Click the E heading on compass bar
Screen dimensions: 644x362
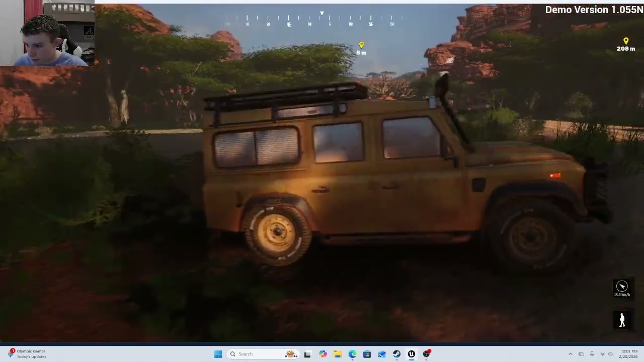pos(330,24)
